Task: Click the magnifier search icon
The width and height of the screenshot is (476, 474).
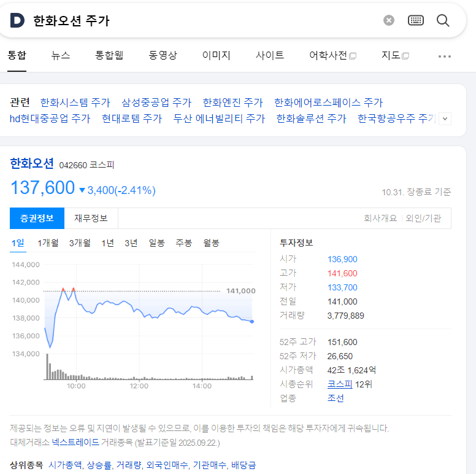Action: coord(443,20)
